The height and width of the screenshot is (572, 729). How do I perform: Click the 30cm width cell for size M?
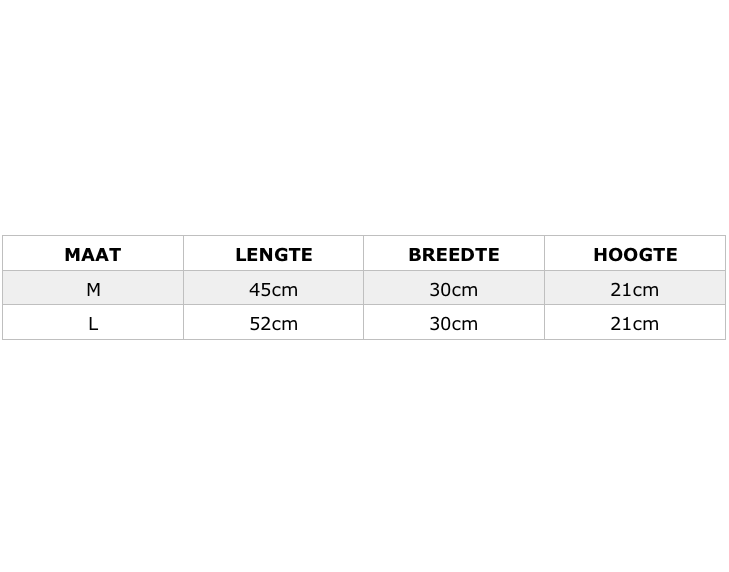tap(453, 289)
